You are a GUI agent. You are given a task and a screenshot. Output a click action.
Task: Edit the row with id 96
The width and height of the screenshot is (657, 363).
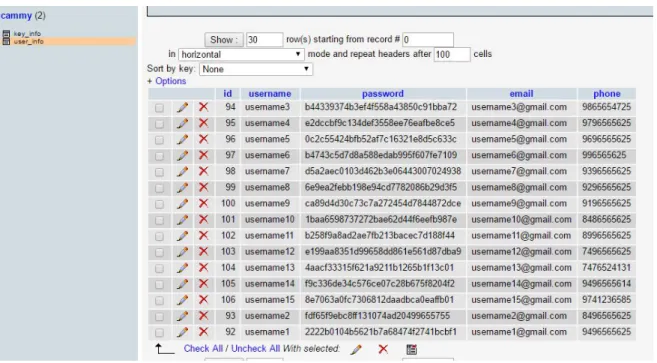[182, 139]
